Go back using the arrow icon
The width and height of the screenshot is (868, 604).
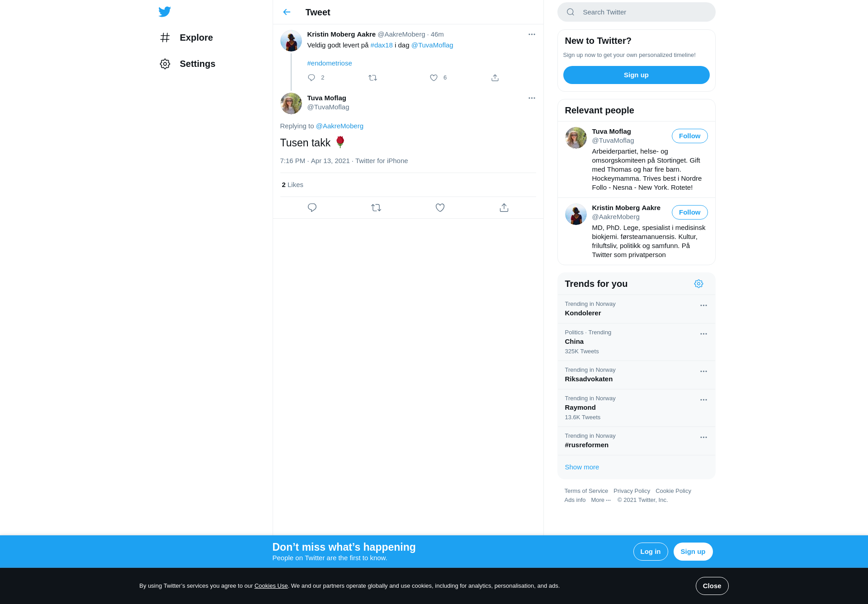[287, 12]
